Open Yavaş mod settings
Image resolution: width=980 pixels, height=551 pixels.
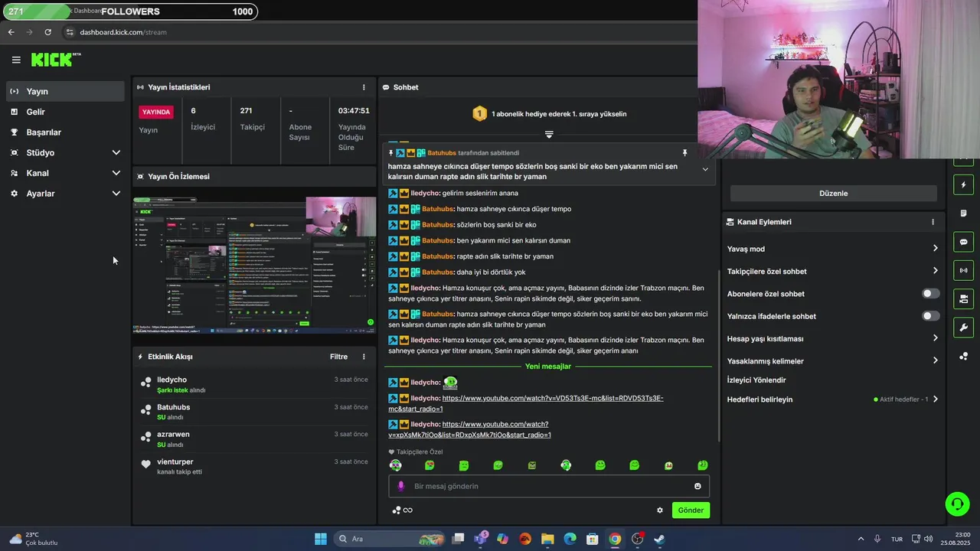(833, 249)
